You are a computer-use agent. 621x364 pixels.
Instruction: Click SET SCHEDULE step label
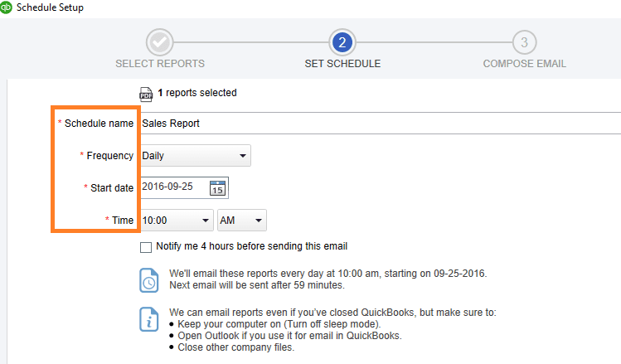tap(342, 64)
